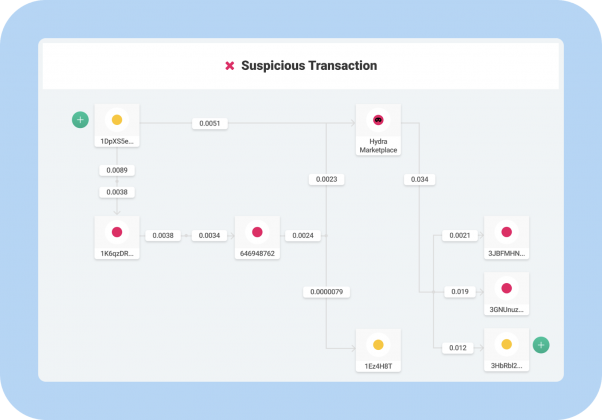Click the Suspicious Transaction heading
The width and height of the screenshot is (602, 420).
point(309,66)
